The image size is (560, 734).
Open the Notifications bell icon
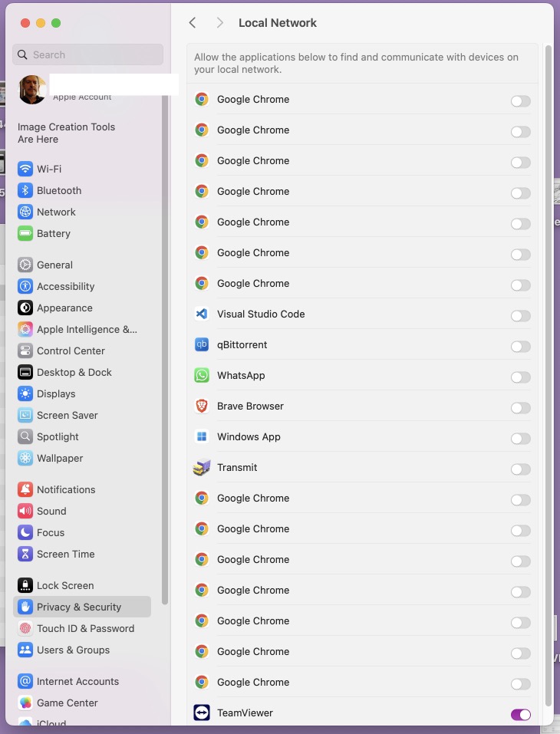pyautogui.click(x=25, y=489)
